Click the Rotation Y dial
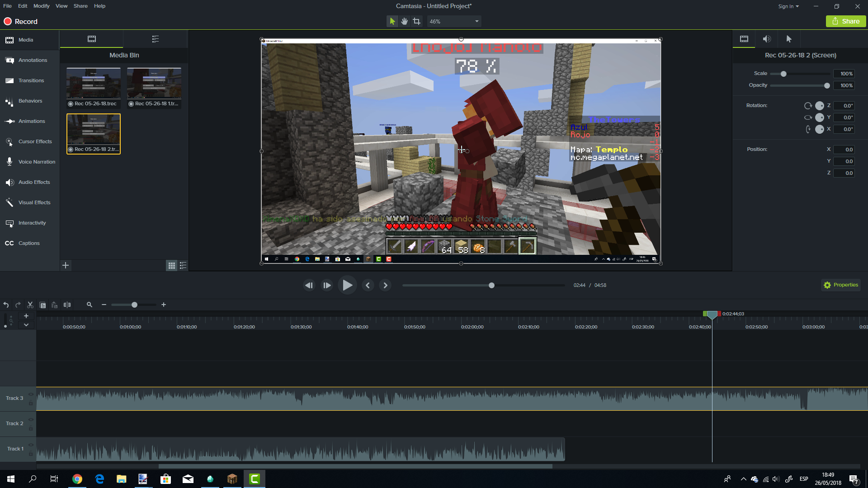 (x=819, y=117)
